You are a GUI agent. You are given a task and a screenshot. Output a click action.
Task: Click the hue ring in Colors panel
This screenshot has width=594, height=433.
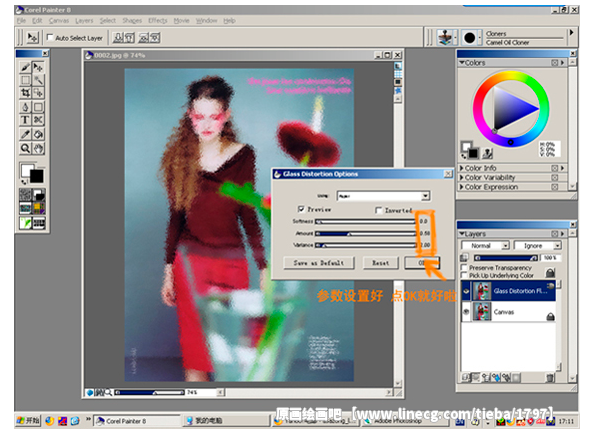coord(511,75)
